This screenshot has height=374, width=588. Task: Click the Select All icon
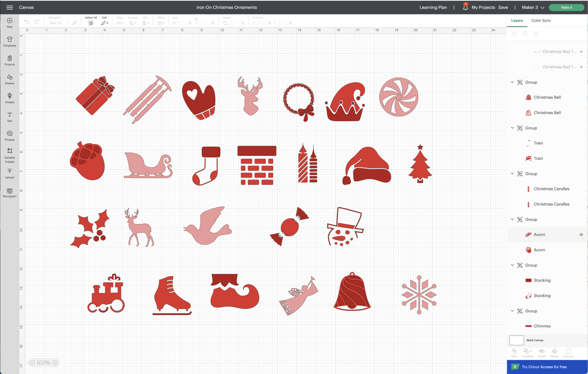point(91,23)
